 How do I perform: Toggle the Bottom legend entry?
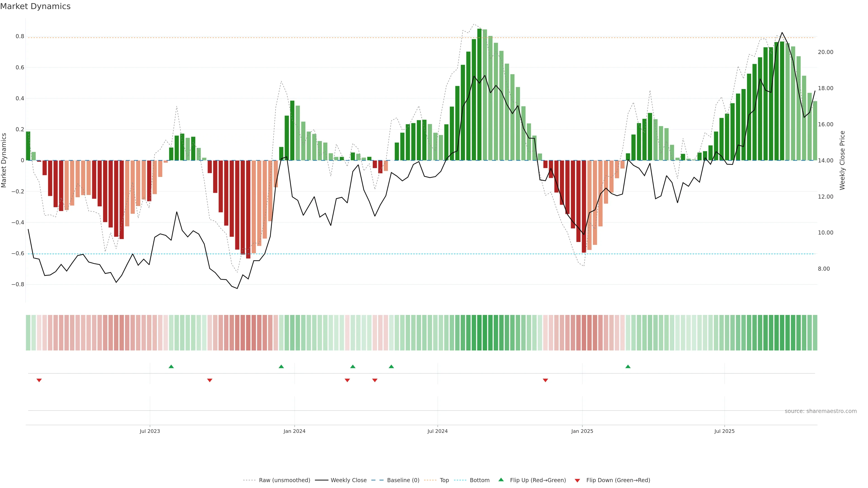pos(479,480)
